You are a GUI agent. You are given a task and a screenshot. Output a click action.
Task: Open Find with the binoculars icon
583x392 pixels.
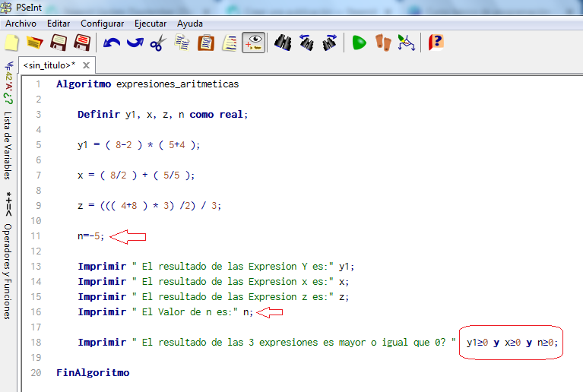(x=283, y=43)
